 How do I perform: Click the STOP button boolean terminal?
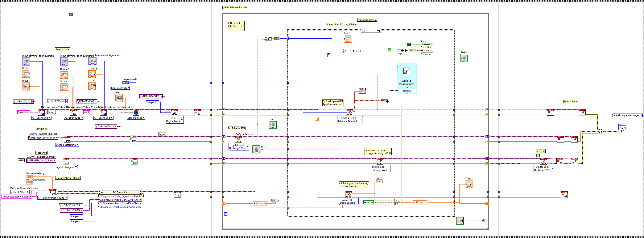(459, 221)
